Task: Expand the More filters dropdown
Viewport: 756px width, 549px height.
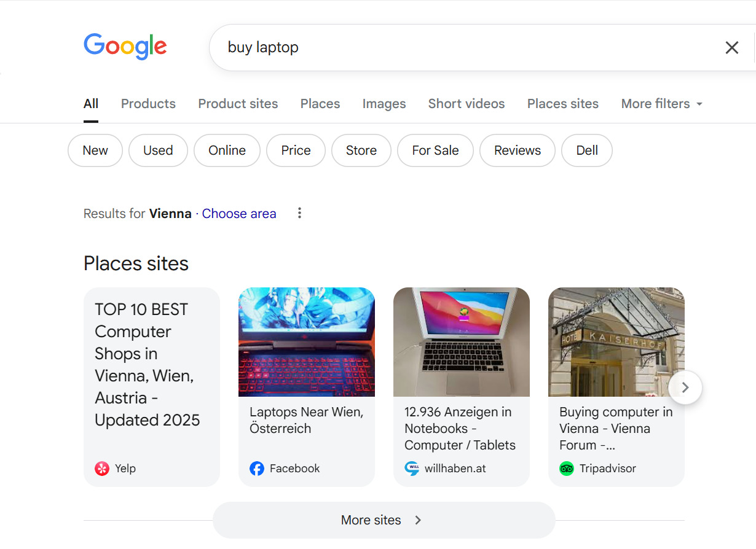Action: tap(662, 104)
